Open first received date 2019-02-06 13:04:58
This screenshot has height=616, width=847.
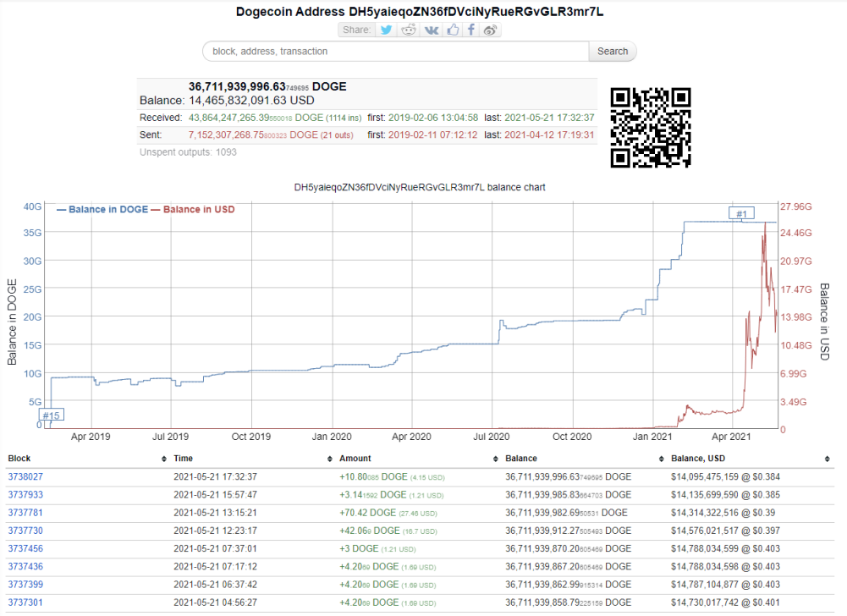click(433, 118)
